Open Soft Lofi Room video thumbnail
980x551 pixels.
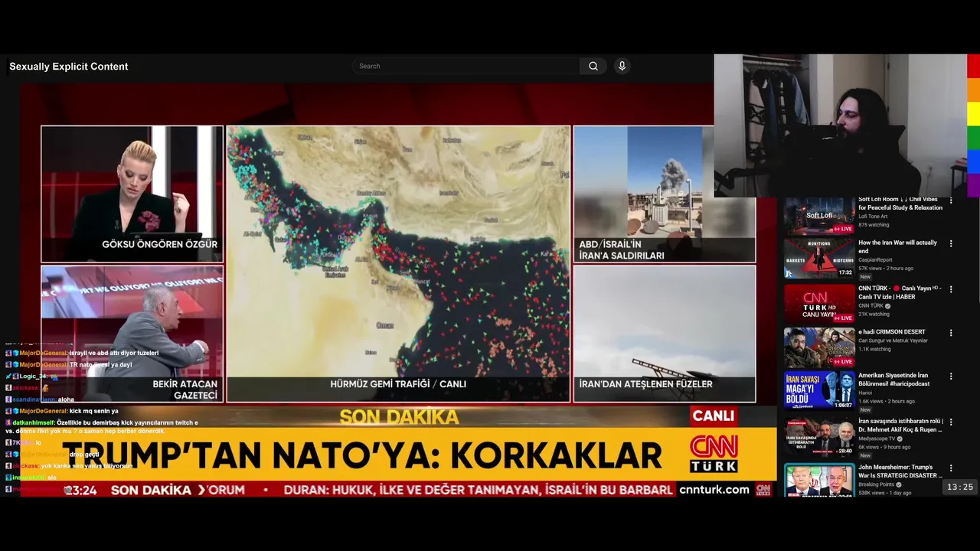(819, 215)
